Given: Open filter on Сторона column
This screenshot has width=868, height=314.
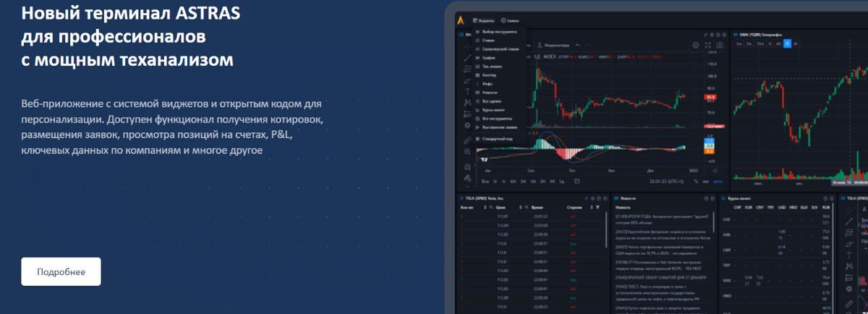Looking at the screenshot, I should click(x=597, y=207).
